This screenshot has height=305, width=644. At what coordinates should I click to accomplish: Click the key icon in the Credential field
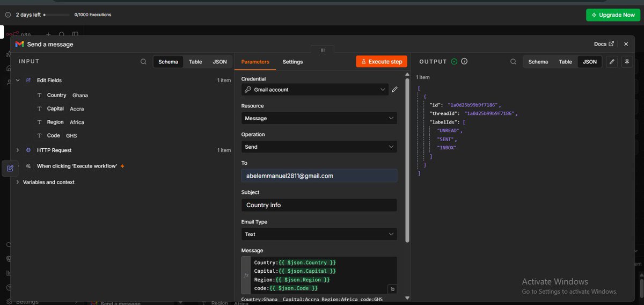point(248,90)
